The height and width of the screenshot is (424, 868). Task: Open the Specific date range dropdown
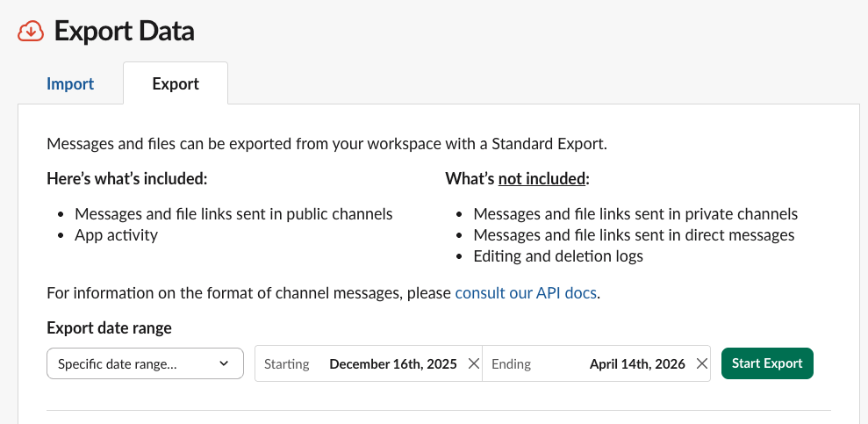click(132, 363)
